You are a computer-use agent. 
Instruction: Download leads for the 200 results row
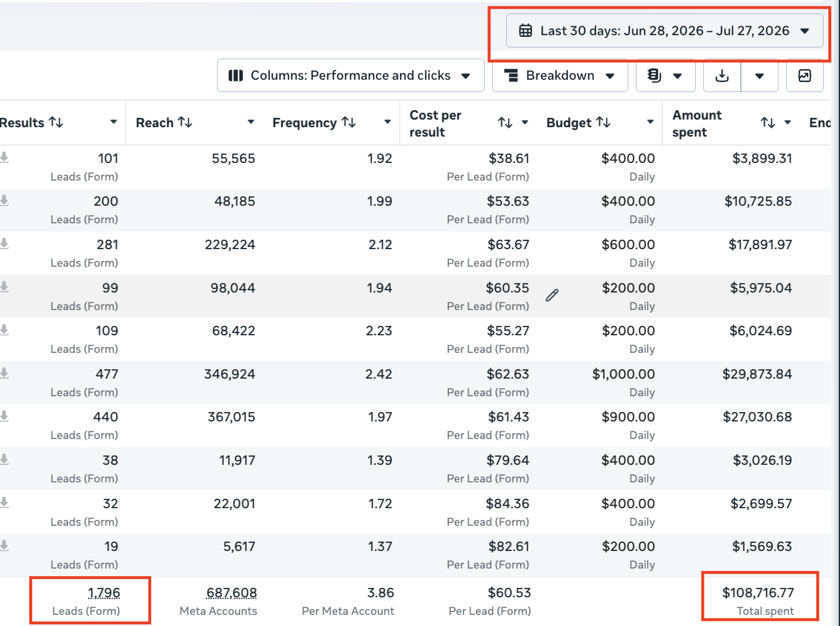pos(4,200)
